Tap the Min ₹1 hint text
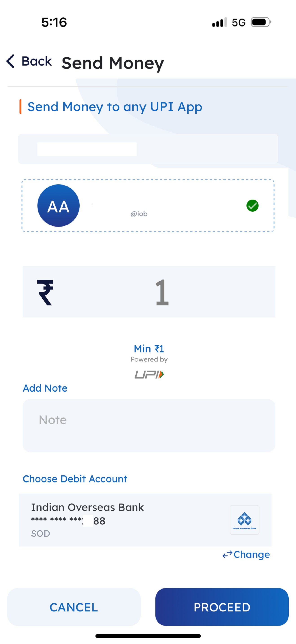The width and height of the screenshot is (296, 644). pos(149,348)
